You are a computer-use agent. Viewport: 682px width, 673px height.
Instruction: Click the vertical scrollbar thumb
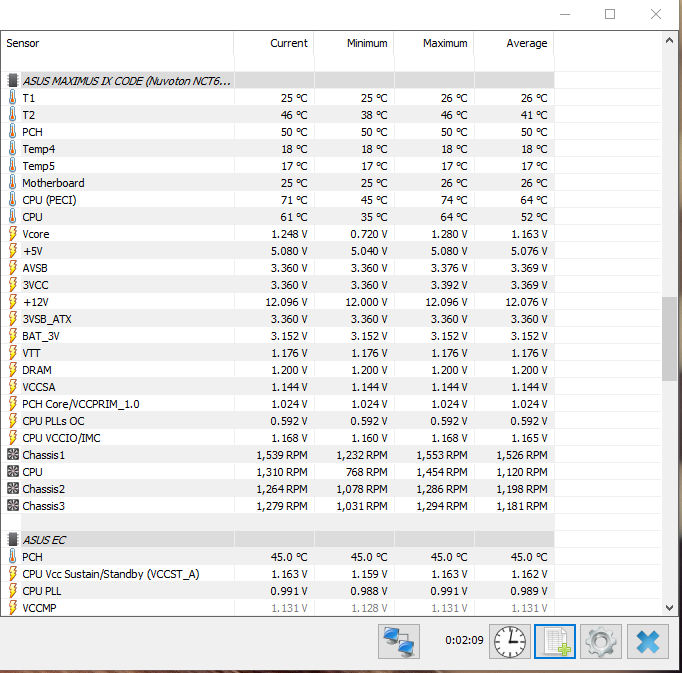[x=669, y=339]
